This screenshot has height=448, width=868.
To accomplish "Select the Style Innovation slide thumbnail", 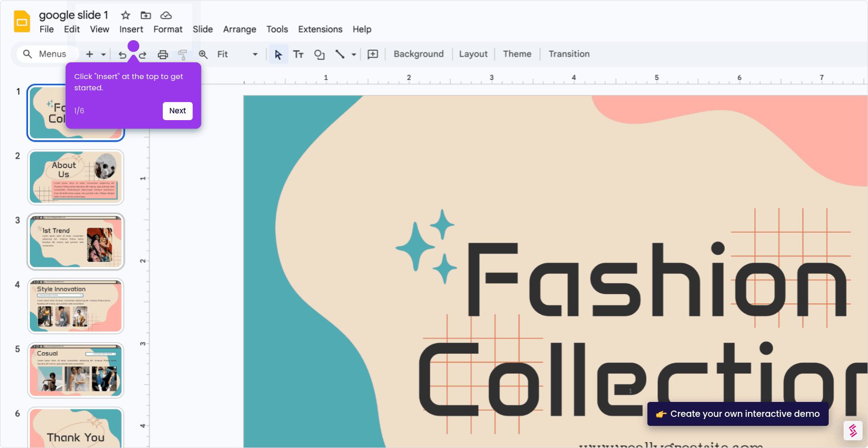I will (x=75, y=306).
